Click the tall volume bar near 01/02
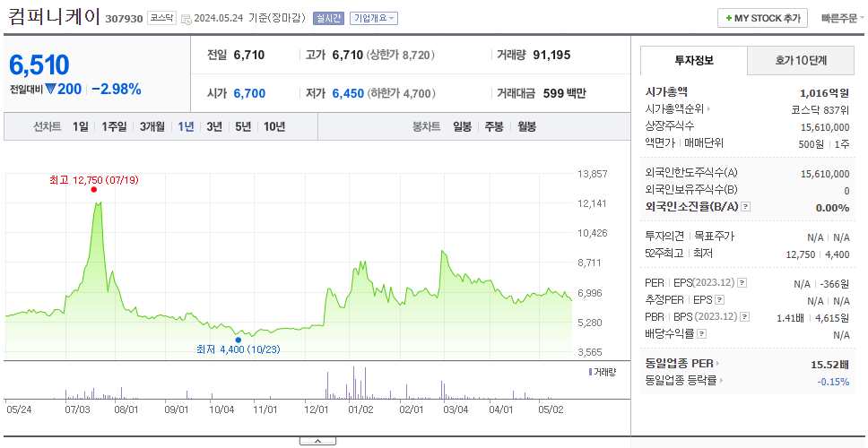Viewport: 868px width, 448px height. [x=353, y=383]
